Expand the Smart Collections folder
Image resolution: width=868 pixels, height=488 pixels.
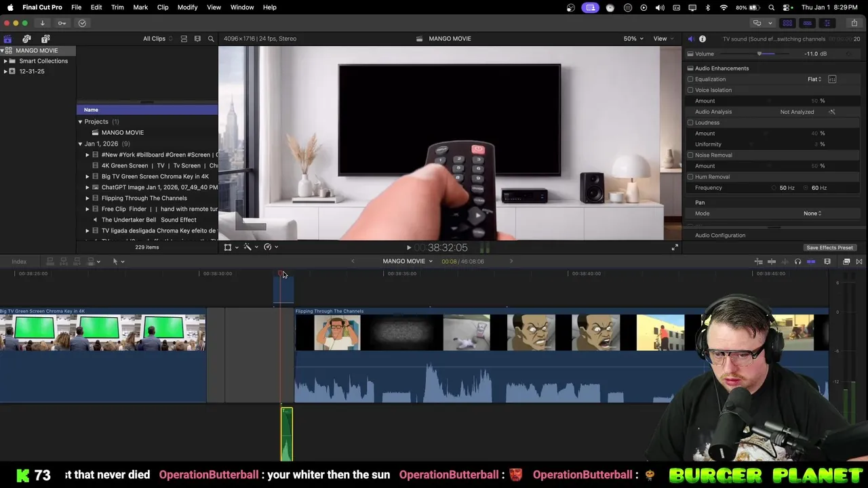tap(5, 61)
